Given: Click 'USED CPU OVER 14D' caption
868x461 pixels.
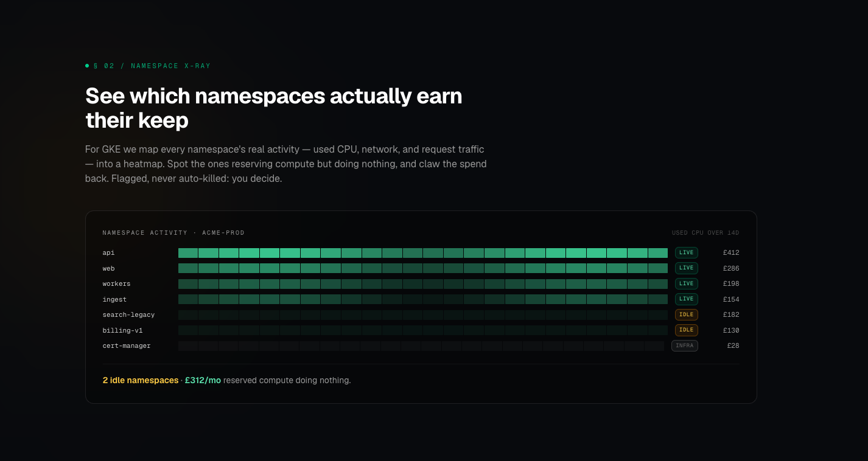Looking at the screenshot, I should 705,233.
